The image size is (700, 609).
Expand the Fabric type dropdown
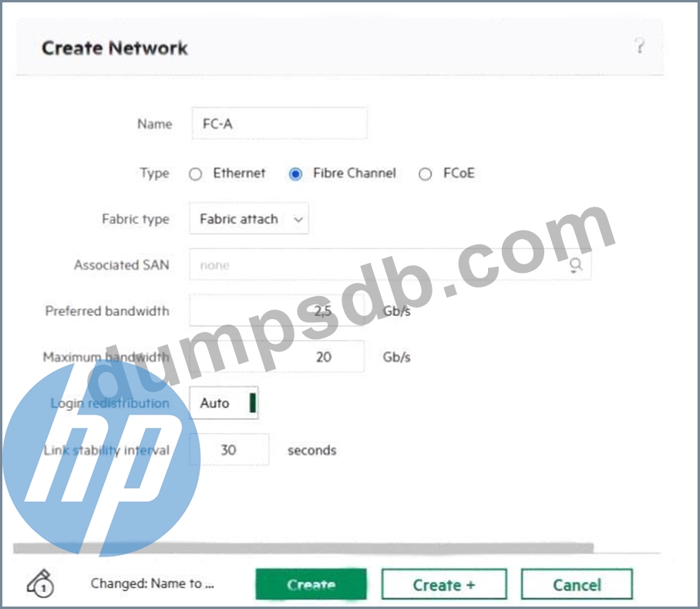[x=249, y=219]
